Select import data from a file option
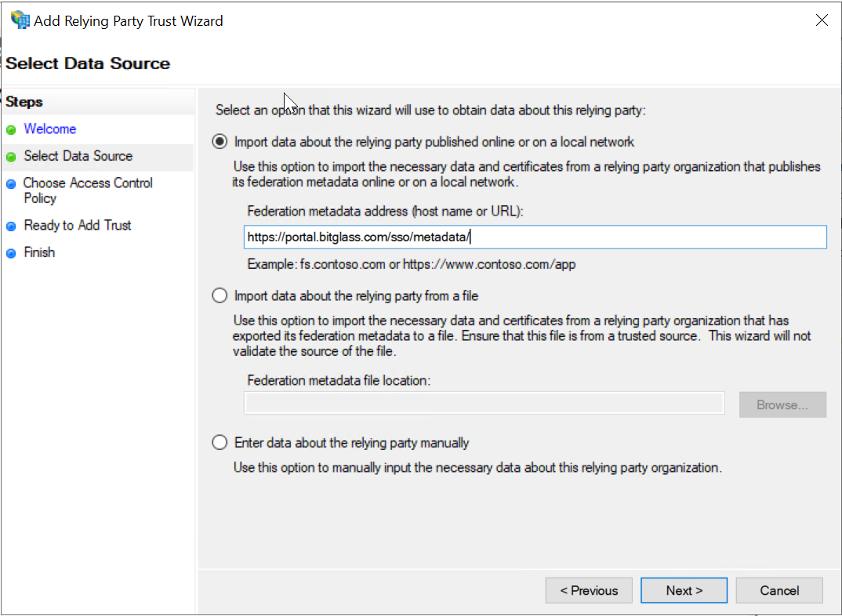 coord(220,295)
